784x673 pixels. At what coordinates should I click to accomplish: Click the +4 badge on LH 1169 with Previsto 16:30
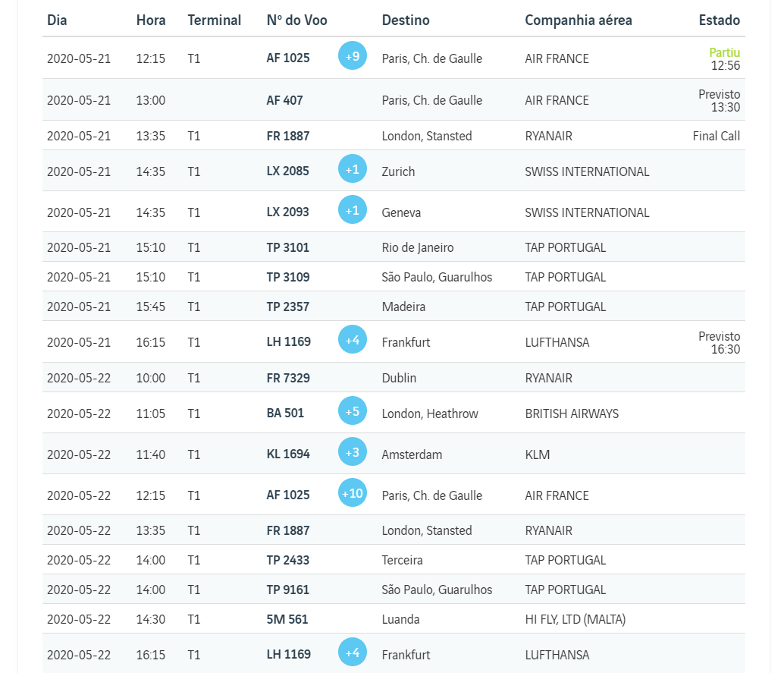[x=352, y=340]
